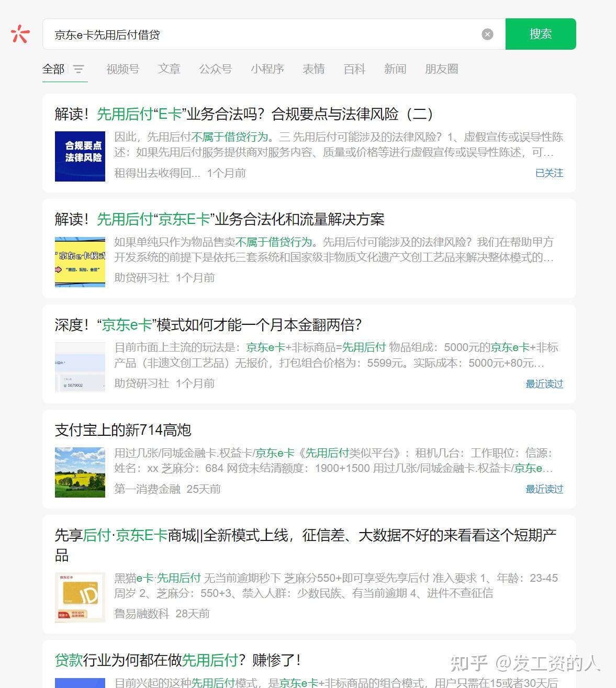Click the snippet starting 目前市面上主流的玩法是
Viewport: 616px width, 688px height.
(x=337, y=355)
